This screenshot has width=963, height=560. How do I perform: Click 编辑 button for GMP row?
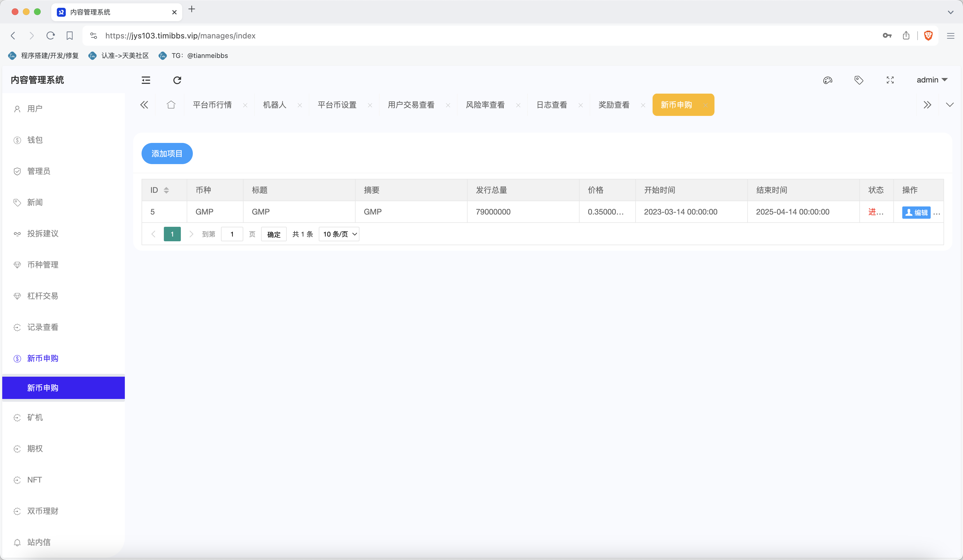[x=916, y=212]
